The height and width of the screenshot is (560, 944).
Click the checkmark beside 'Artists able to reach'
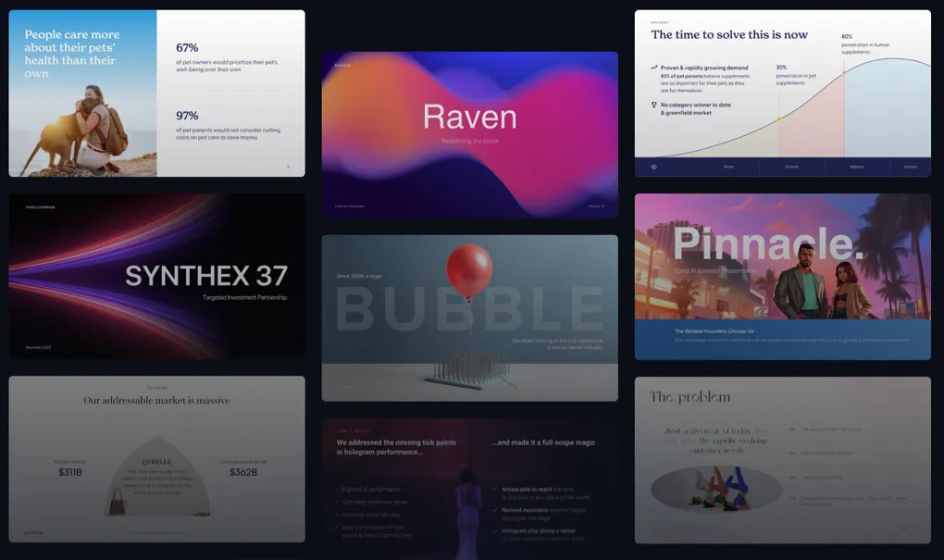495,490
